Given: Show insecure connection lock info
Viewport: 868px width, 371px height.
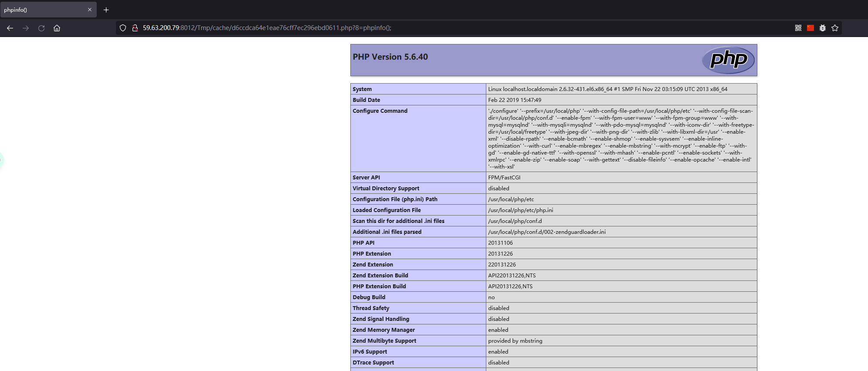Looking at the screenshot, I should 135,28.
